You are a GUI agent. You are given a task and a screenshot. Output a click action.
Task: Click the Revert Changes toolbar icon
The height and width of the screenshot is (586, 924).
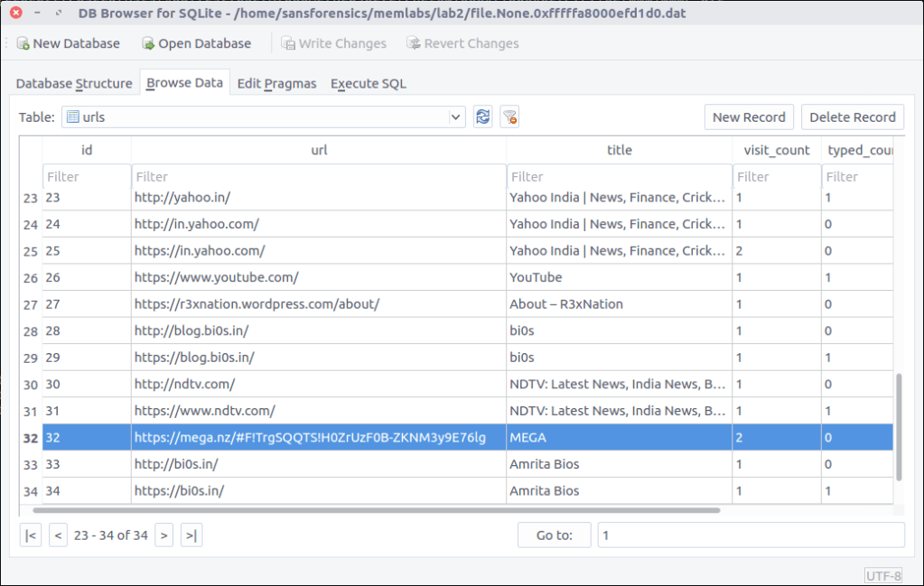point(413,43)
